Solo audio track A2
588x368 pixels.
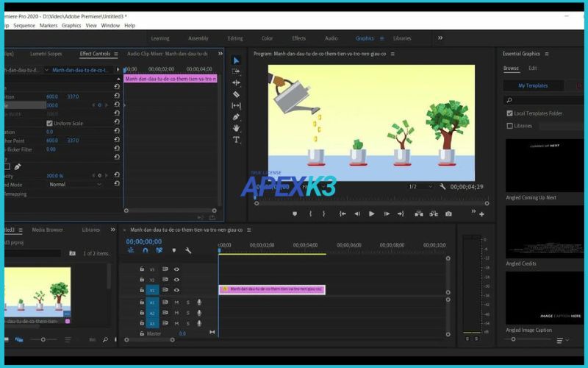tap(188, 313)
